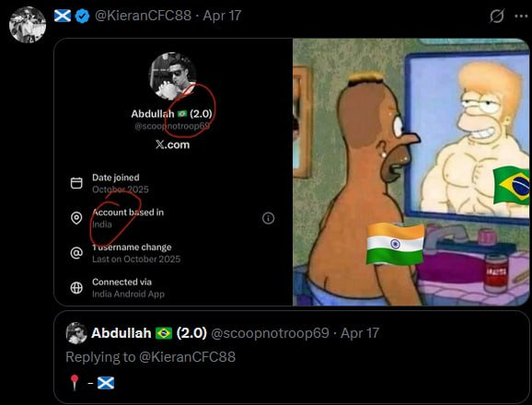532x405 pixels.
Task: Click the location pin icon by Account based in
Action: pyautogui.click(x=76, y=218)
